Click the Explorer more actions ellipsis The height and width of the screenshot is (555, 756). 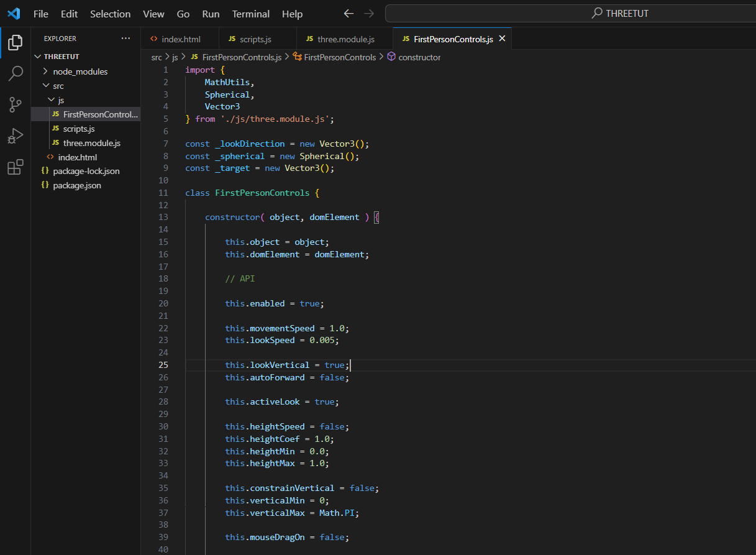[x=126, y=39]
